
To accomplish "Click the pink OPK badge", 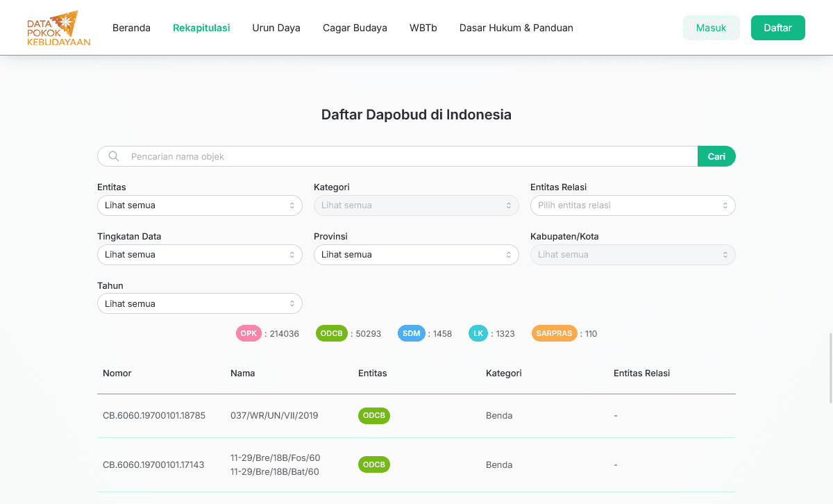I will click(249, 334).
